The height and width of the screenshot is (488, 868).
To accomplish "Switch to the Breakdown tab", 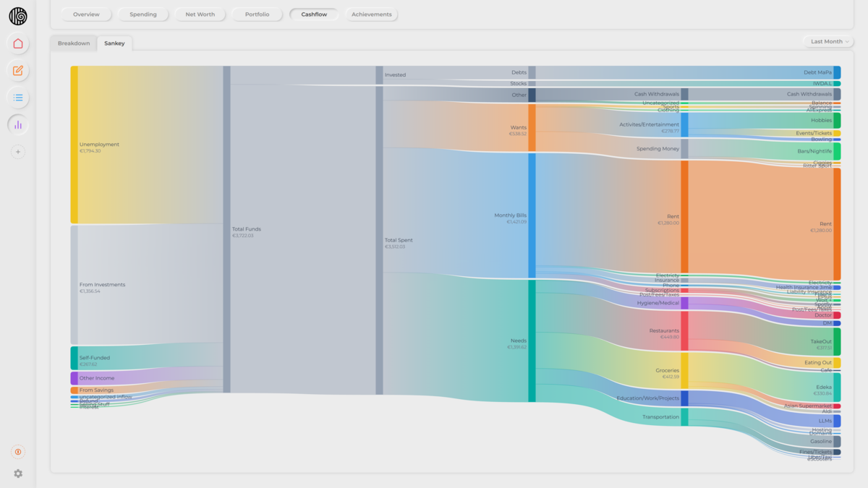I will [x=74, y=43].
